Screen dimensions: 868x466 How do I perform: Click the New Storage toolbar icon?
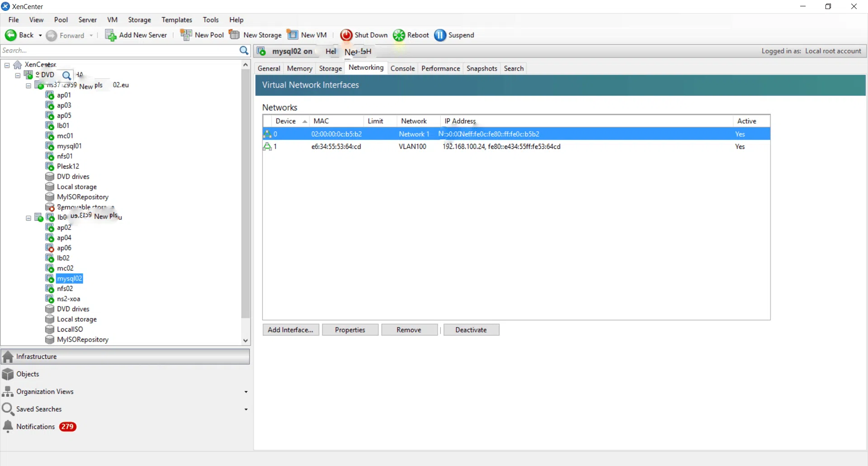click(234, 35)
